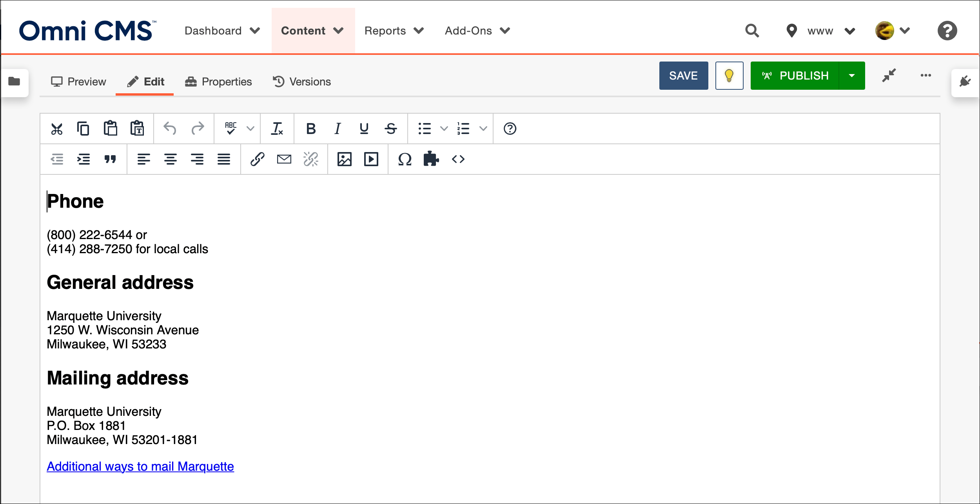Open the Dashboard menu
Image resolution: width=980 pixels, height=504 pixels.
(222, 31)
